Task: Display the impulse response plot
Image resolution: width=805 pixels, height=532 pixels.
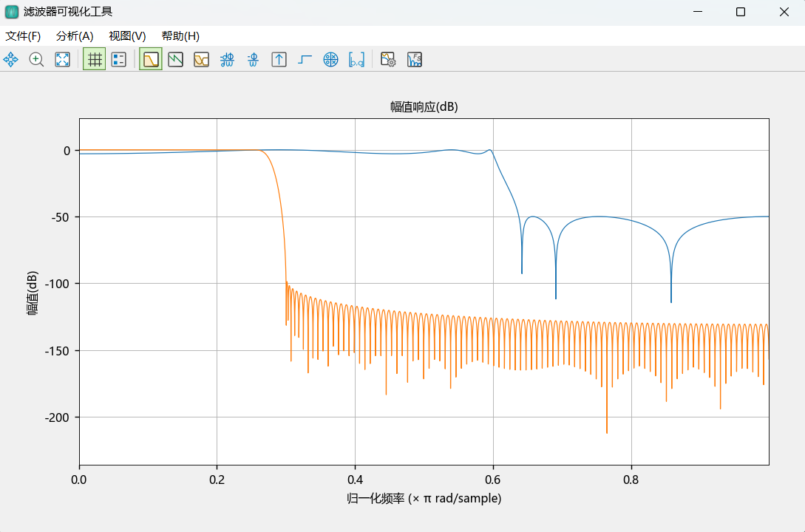Action: click(279, 60)
